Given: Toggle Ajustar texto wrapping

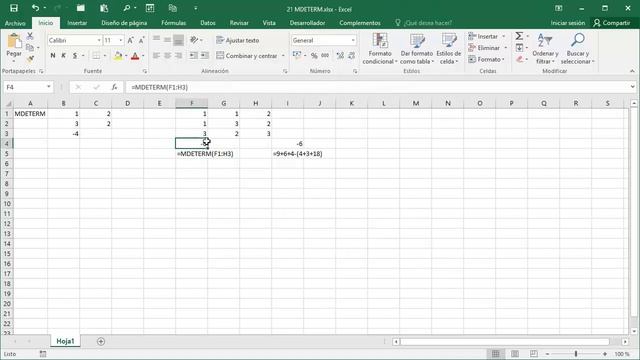Looking at the screenshot, I should pyautogui.click(x=238, y=40).
